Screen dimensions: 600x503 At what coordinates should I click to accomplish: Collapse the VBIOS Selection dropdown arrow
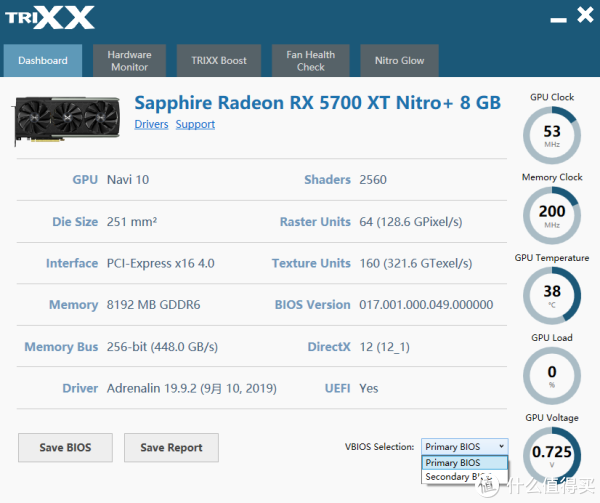coord(501,446)
